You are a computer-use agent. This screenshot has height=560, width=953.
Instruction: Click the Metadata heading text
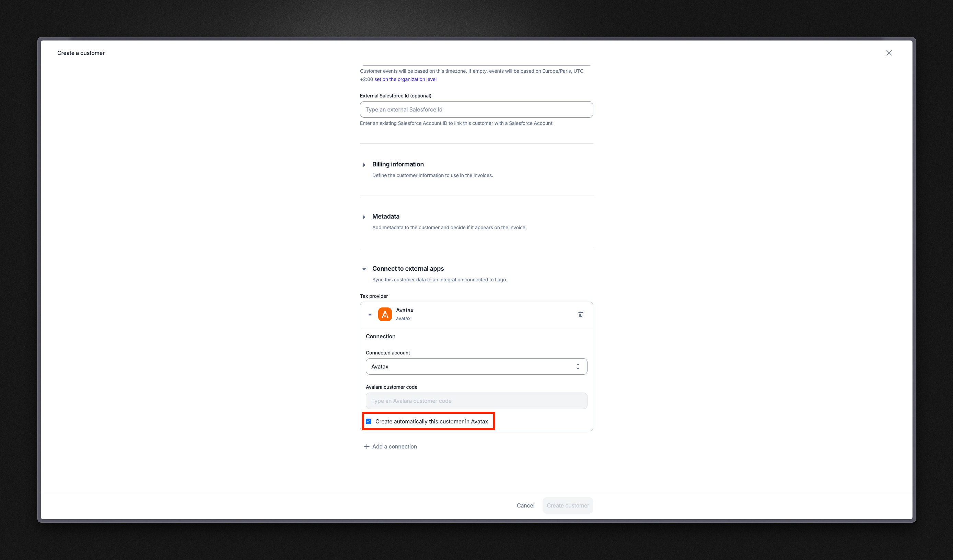click(386, 216)
